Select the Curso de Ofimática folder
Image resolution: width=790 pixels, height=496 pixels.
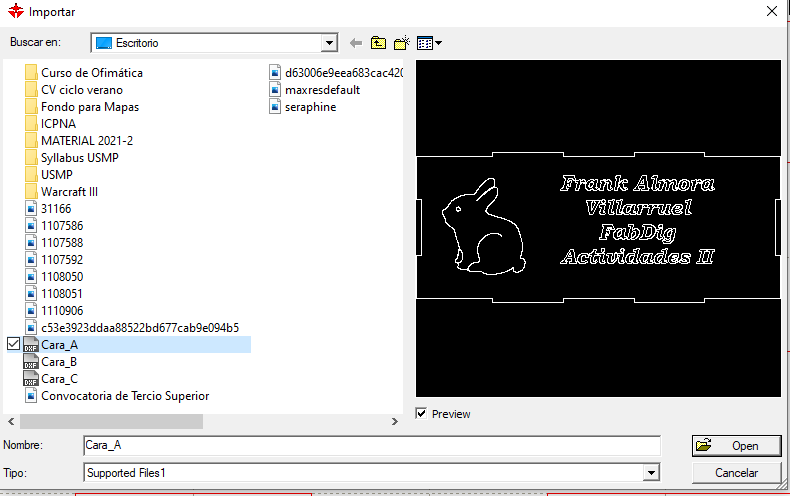tap(84, 73)
